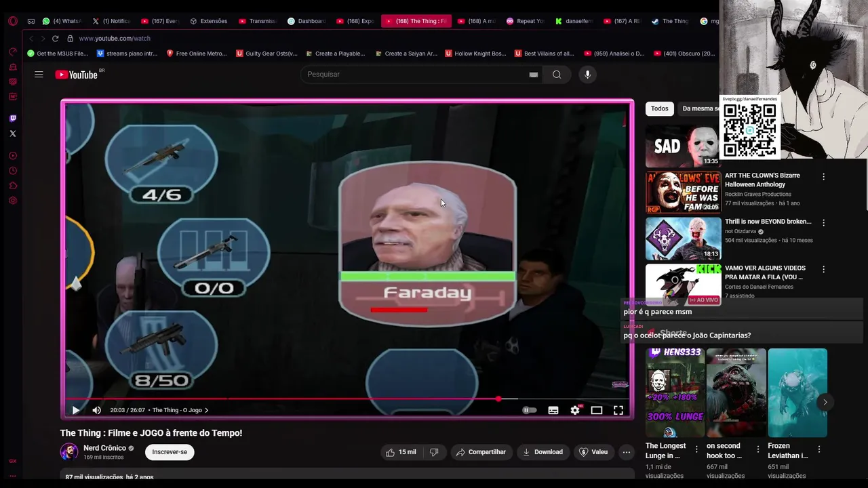Viewport: 868px width, 488px height.
Task: Expand chapter 'The Thing - O Jogo'
Action: tap(180, 410)
